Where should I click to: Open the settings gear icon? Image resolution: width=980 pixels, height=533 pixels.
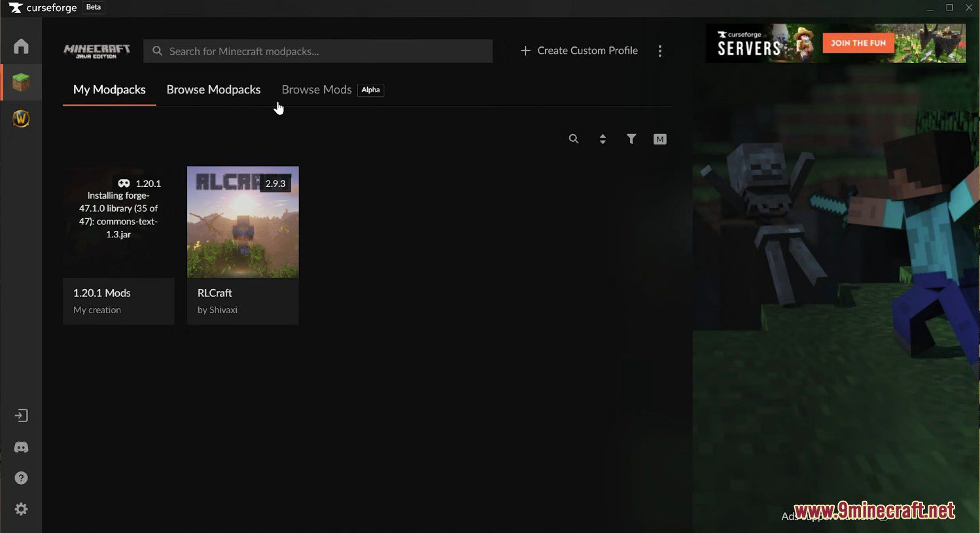(x=21, y=509)
